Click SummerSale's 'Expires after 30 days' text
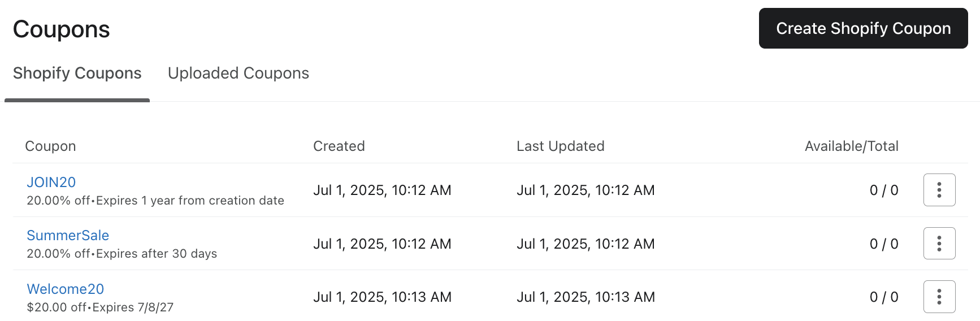Viewport: 980px width, 321px height. pyautogui.click(x=157, y=254)
